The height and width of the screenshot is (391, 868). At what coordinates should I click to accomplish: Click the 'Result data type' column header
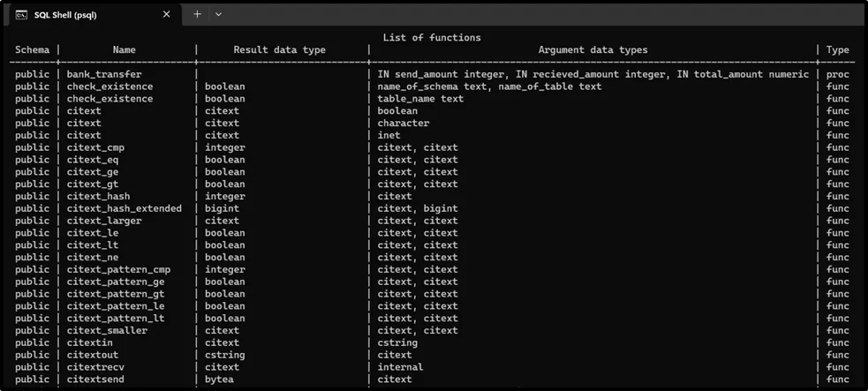point(279,50)
